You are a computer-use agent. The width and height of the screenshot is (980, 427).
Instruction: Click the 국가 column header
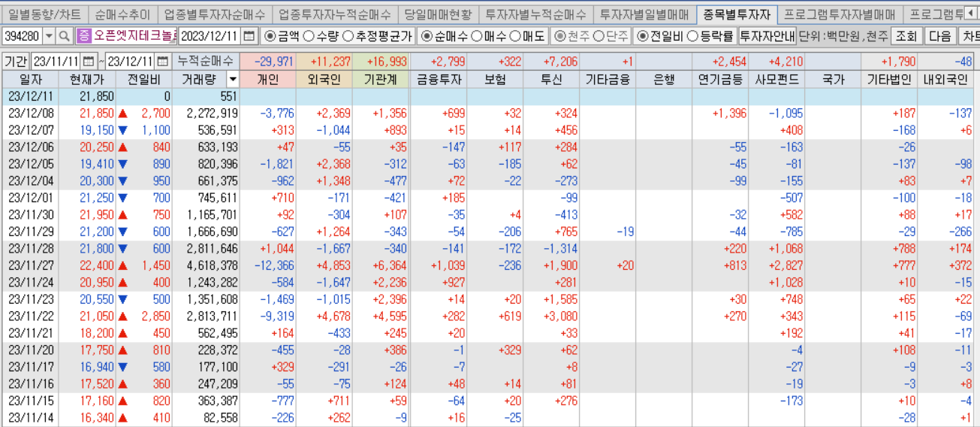coord(833,79)
